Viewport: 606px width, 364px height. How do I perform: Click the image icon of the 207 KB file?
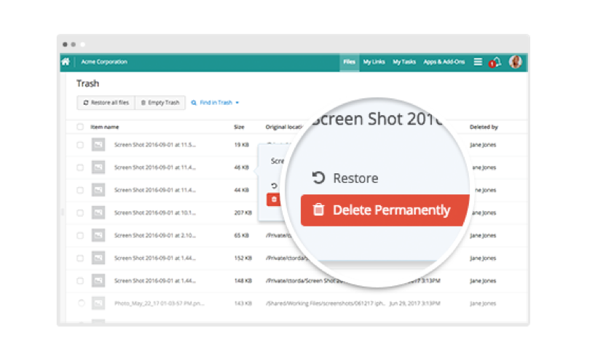[98, 213]
